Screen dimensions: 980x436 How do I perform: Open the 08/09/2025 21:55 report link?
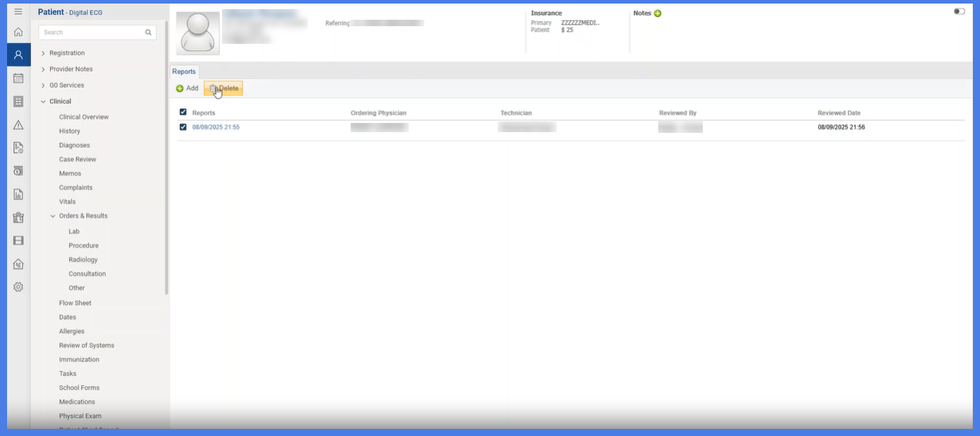[x=216, y=127]
